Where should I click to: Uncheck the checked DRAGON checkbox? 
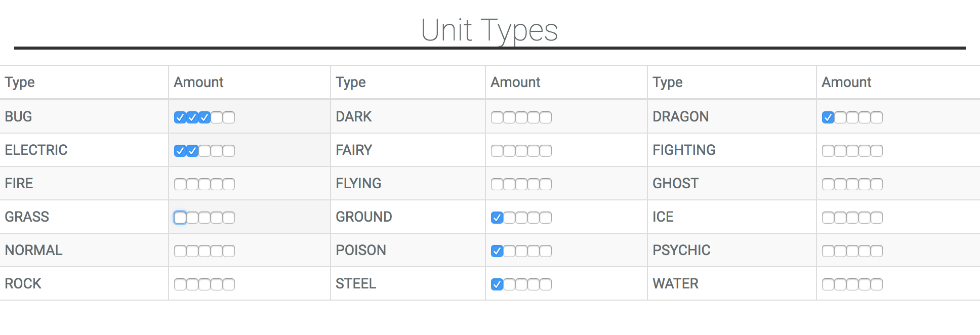click(828, 117)
